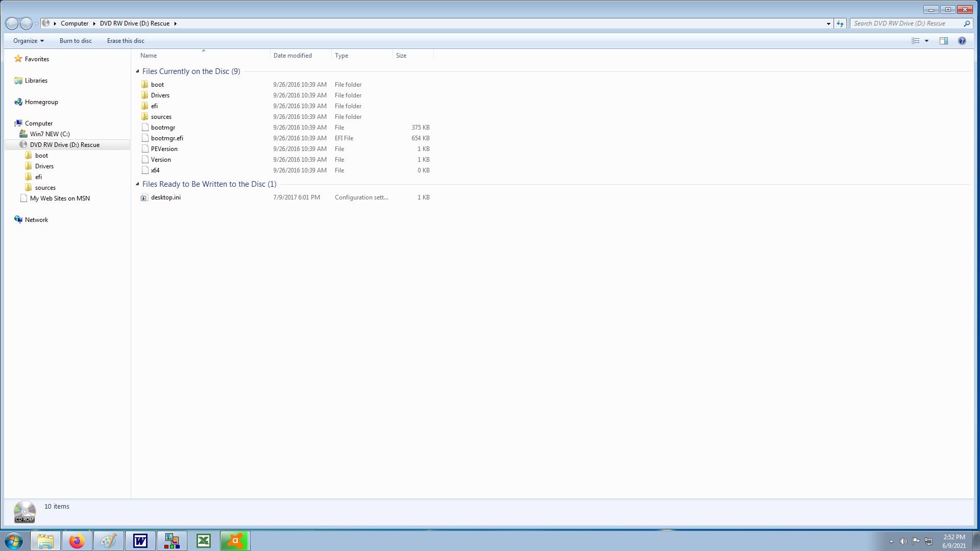
Task: Click the Refresh address bar icon
Action: 840,23
